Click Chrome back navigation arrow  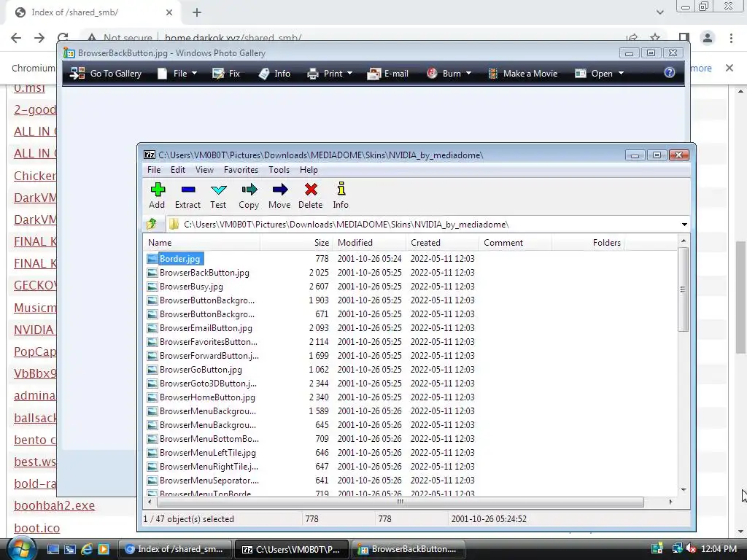tap(16, 38)
